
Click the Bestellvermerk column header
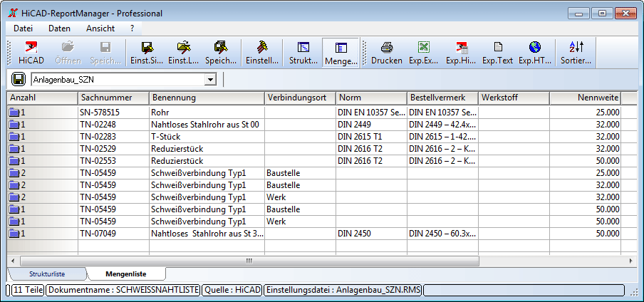442,98
